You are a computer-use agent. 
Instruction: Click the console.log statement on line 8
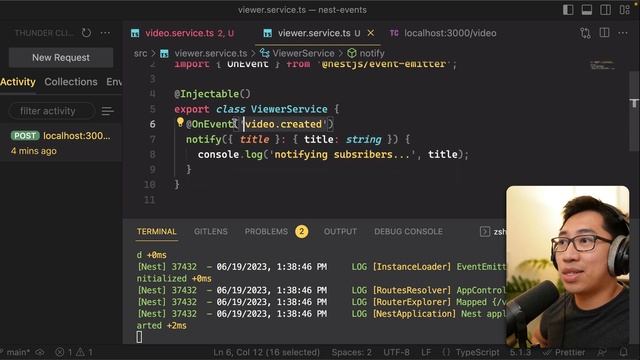click(x=333, y=154)
